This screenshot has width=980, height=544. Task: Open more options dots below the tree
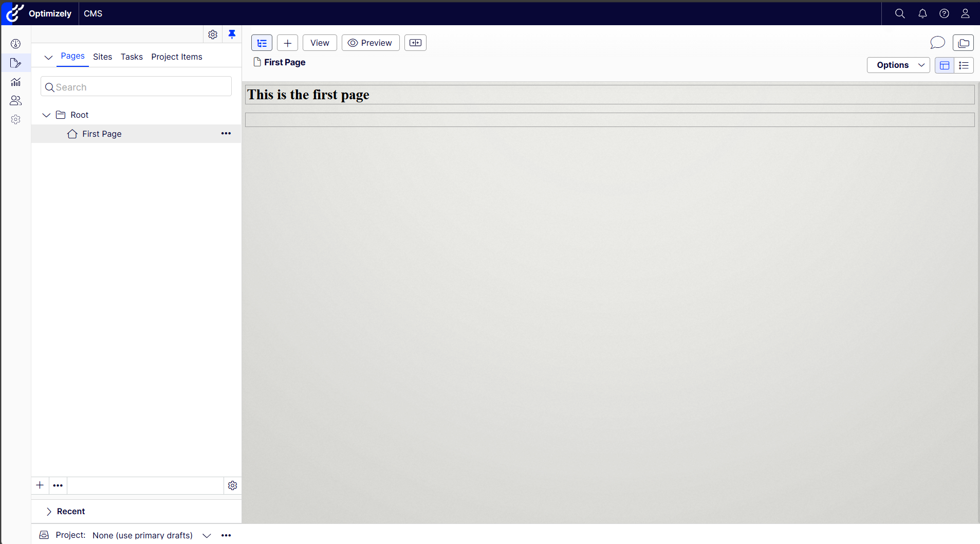58,485
